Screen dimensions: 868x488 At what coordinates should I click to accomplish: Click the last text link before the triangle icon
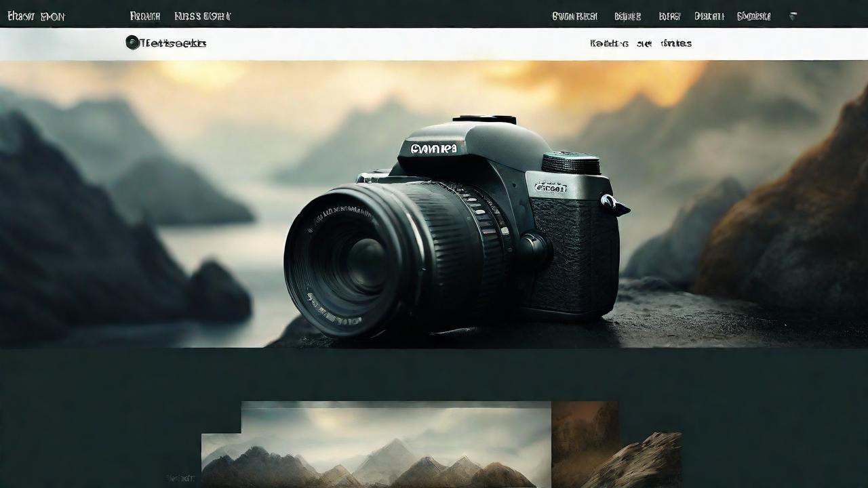(x=753, y=16)
